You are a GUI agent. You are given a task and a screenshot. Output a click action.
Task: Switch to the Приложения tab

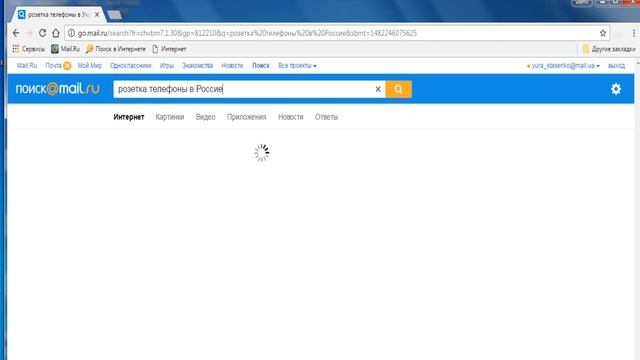[247, 117]
